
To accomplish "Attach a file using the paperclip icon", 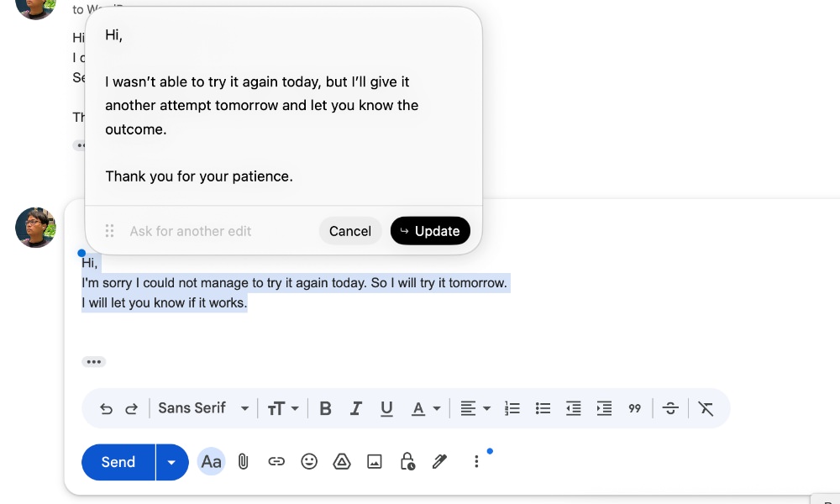I will click(244, 461).
